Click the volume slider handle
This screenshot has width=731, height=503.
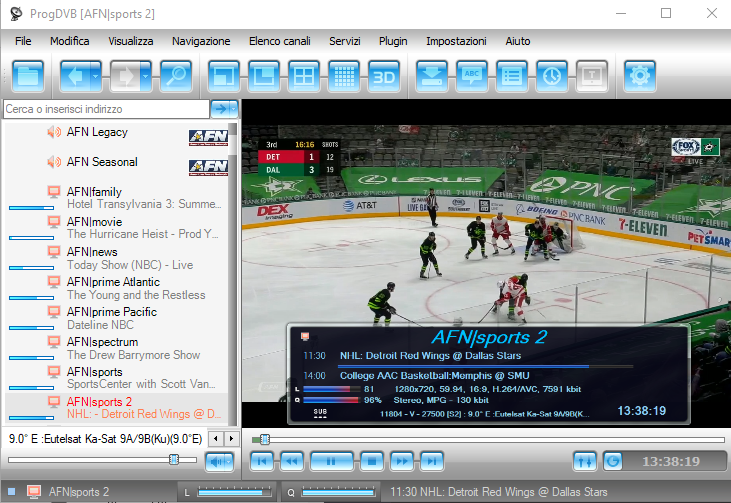click(x=174, y=459)
